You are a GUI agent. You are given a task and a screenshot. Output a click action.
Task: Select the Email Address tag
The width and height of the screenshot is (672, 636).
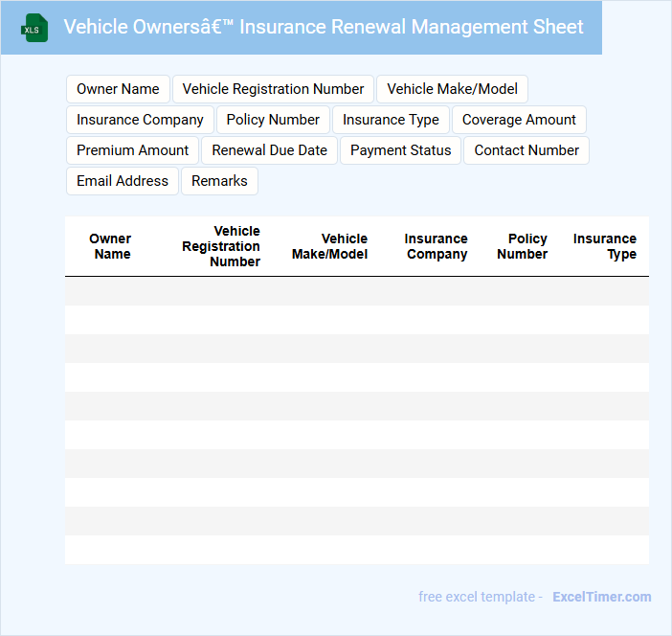pos(123,181)
